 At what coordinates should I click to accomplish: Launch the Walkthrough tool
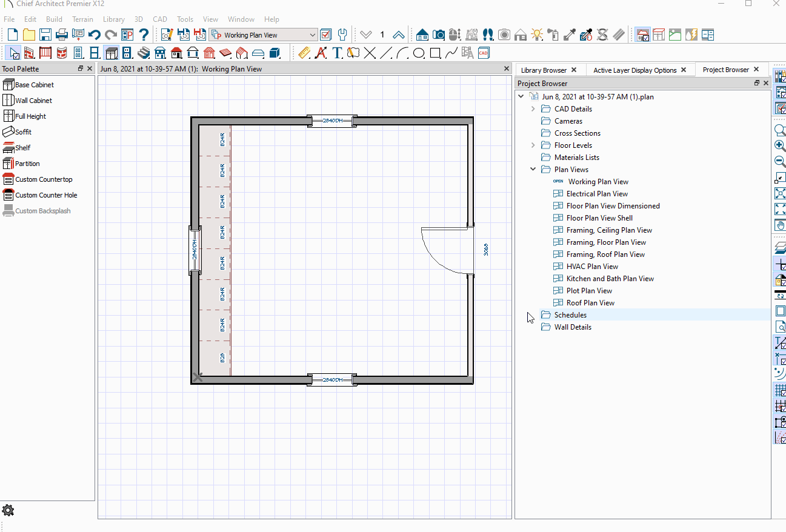[488, 35]
